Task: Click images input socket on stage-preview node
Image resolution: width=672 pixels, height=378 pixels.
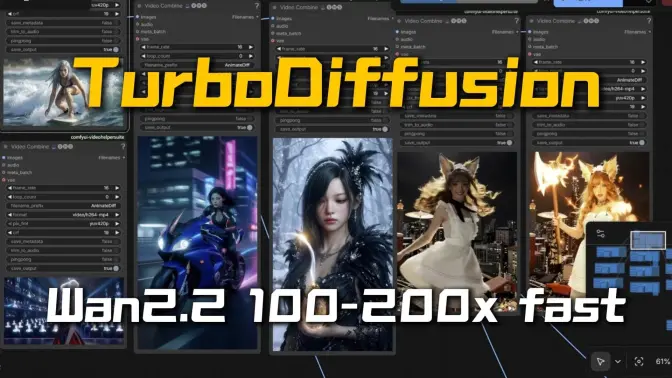Action: 4,158
